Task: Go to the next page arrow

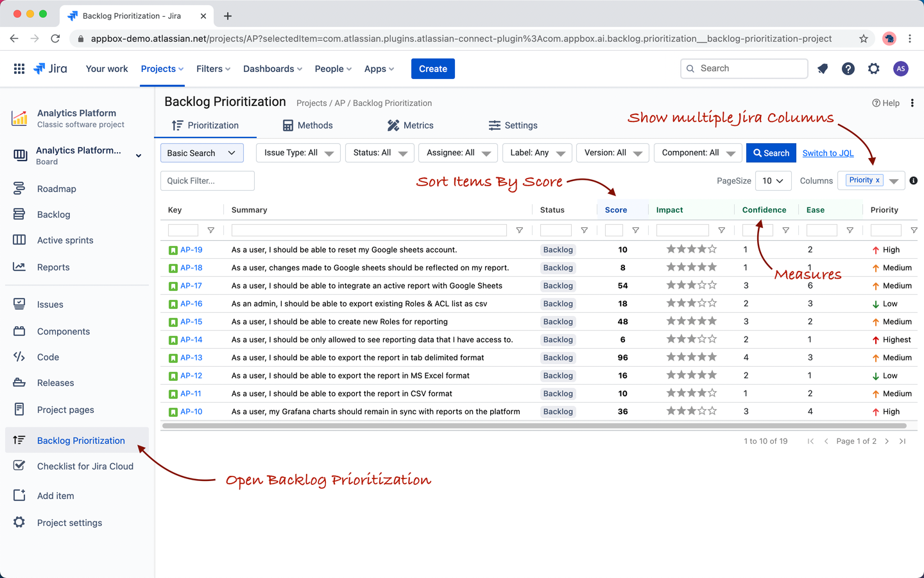Action: coord(887,441)
